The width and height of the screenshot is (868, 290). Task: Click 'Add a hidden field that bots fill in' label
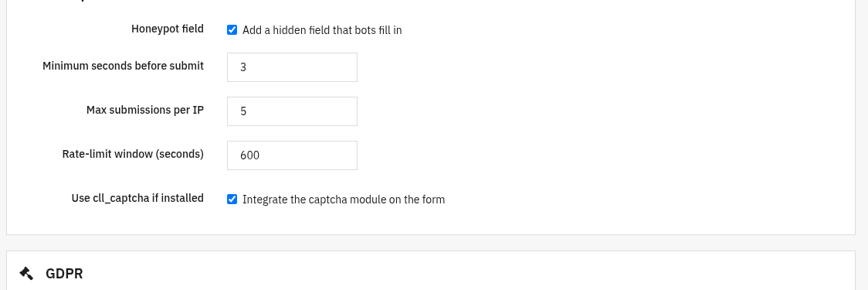click(322, 30)
